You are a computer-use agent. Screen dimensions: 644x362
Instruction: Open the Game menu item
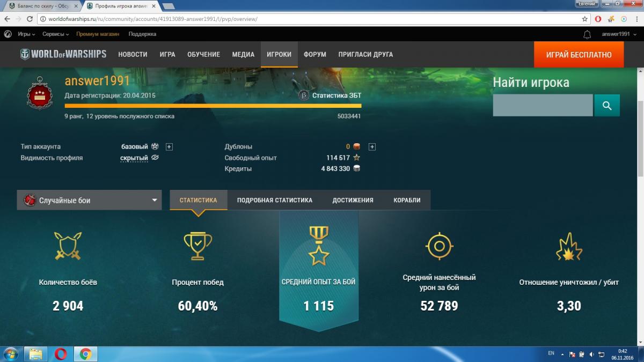point(167,54)
